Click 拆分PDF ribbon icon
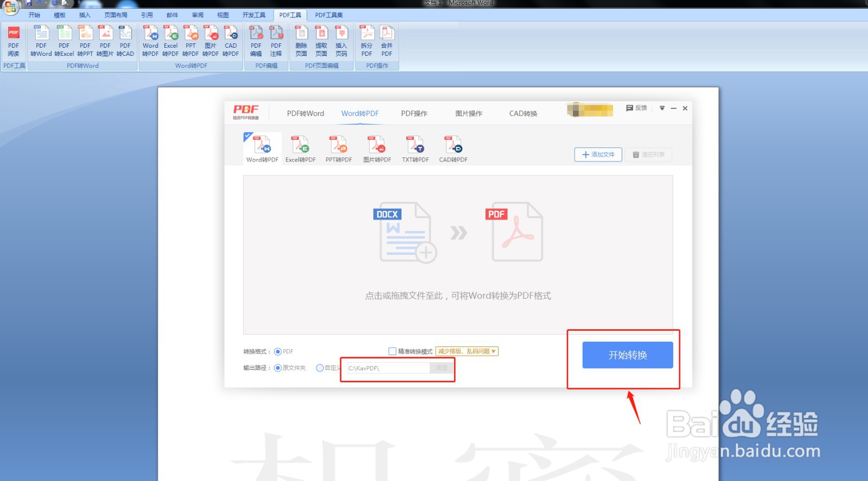The image size is (868, 481). coord(367,42)
